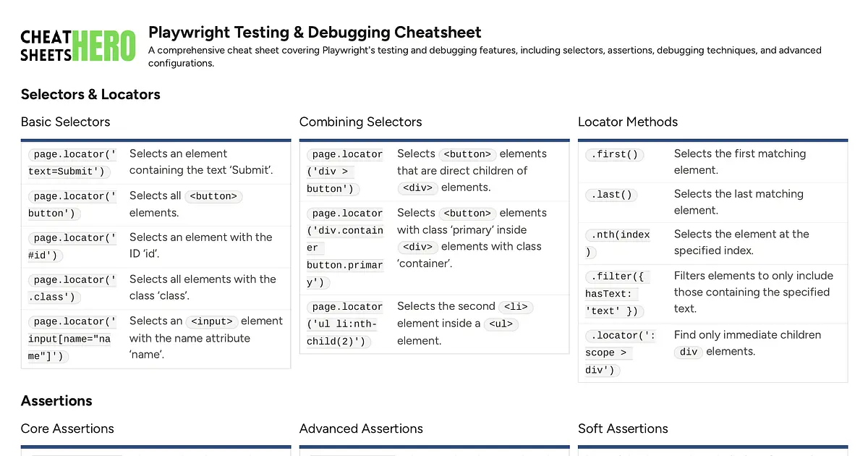Select the div.container button.primary code snippet
The image size is (868, 456).
pyautogui.click(x=345, y=248)
